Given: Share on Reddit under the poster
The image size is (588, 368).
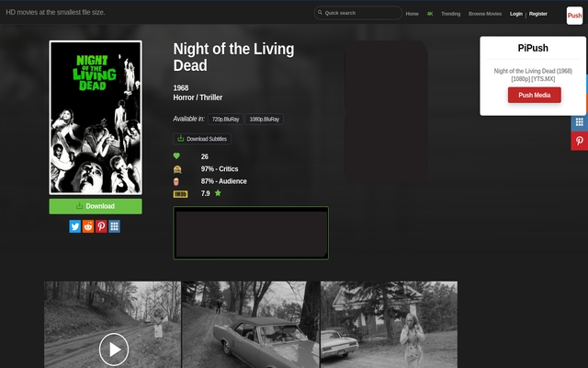Looking at the screenshot, I should coord(88,226).
